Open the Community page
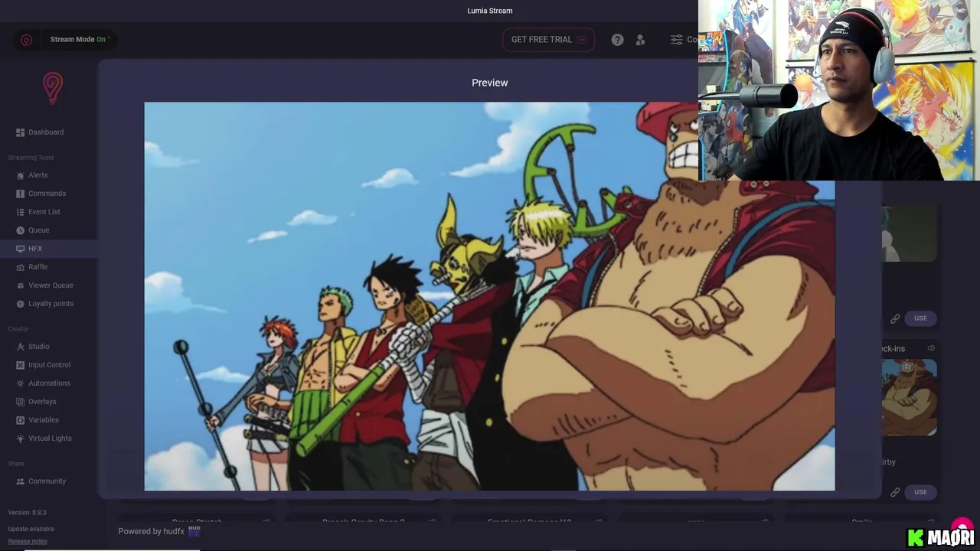This screenshot has width=980, height=551. point(48,481)
